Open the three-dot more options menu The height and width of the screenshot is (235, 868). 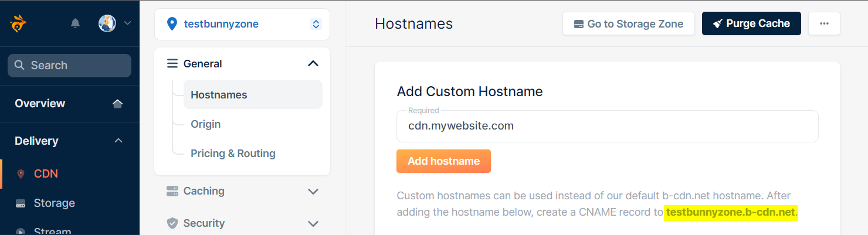(824, 23)
